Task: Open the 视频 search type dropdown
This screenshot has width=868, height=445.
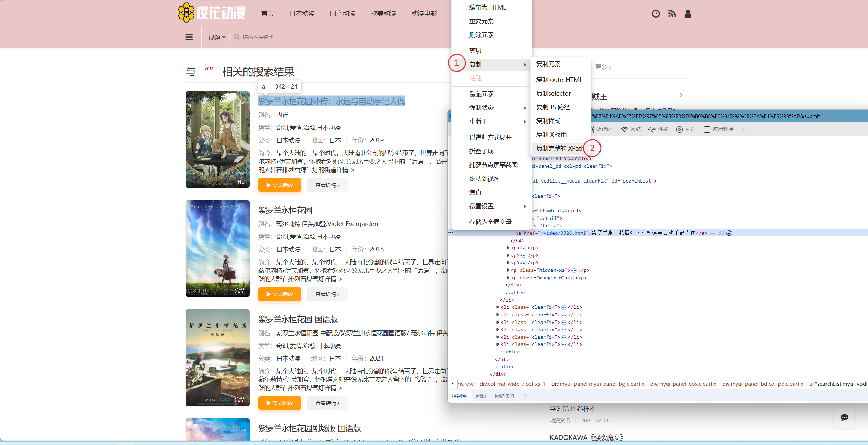Action: [x=216, y=37]
